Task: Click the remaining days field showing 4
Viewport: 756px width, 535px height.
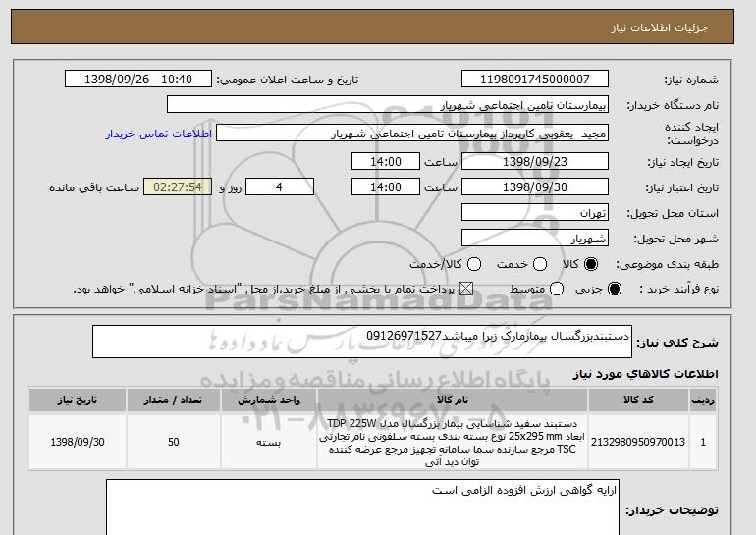Action: [280, 187]
